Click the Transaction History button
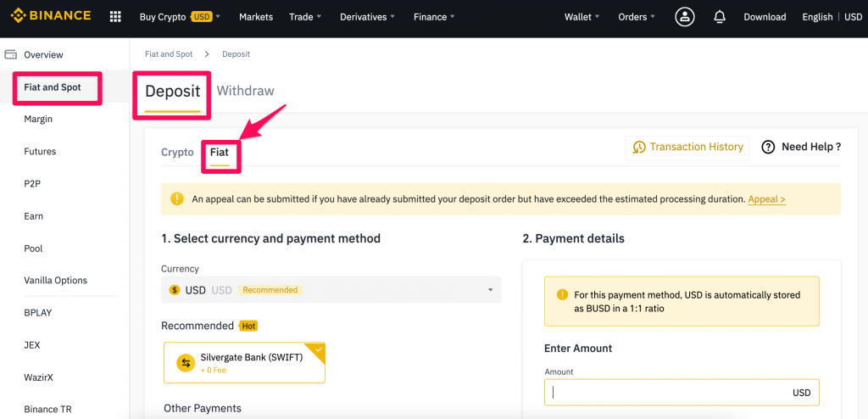The width and height of the screenshot is (868, 419). click(687, 148)
